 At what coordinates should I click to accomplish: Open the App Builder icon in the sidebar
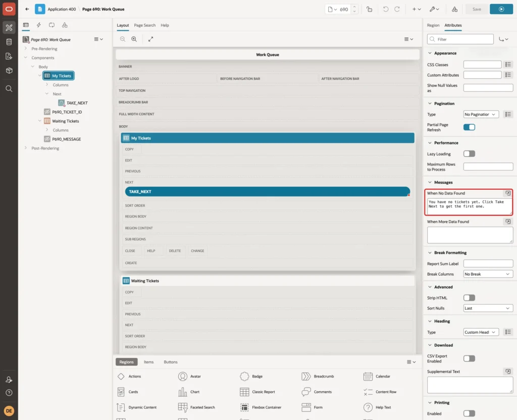tap(9, 28)
